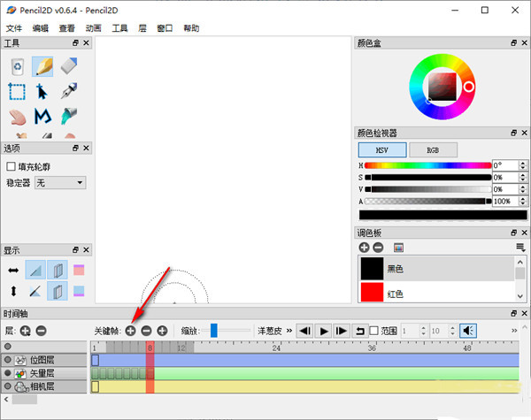Toggle visibility of the 位图层 layer
531x420 pixels.
click(8, 361)
